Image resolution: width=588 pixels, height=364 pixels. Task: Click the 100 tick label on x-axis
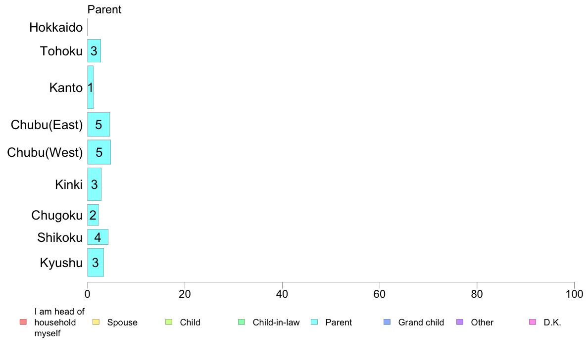pos(574,294)
